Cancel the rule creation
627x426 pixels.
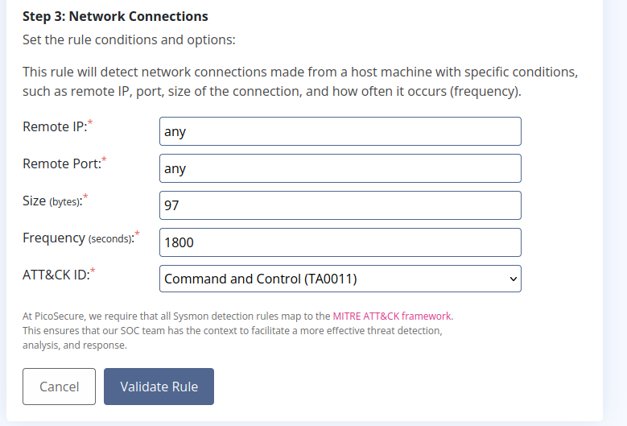point(59,386)
